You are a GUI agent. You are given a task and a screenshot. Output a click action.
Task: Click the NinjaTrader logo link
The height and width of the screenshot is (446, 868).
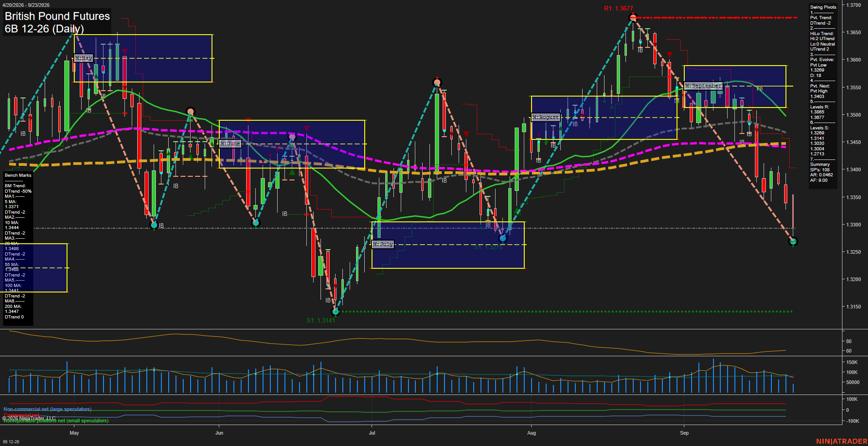click(842, 441)
